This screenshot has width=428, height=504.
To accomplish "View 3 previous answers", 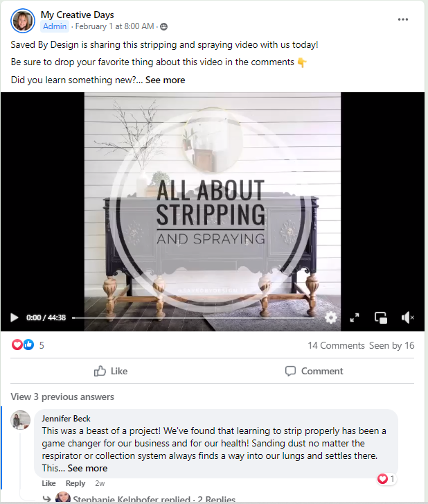I will point(62,397).
